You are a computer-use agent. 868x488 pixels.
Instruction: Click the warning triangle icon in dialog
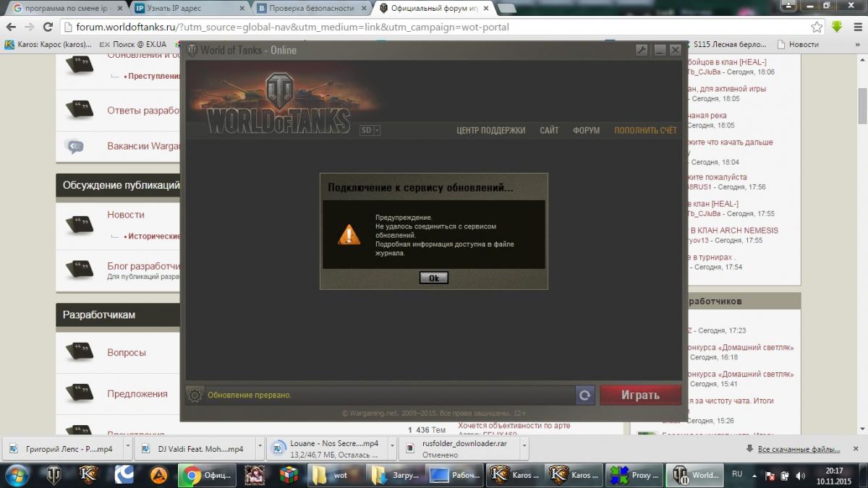pos(349,234)
